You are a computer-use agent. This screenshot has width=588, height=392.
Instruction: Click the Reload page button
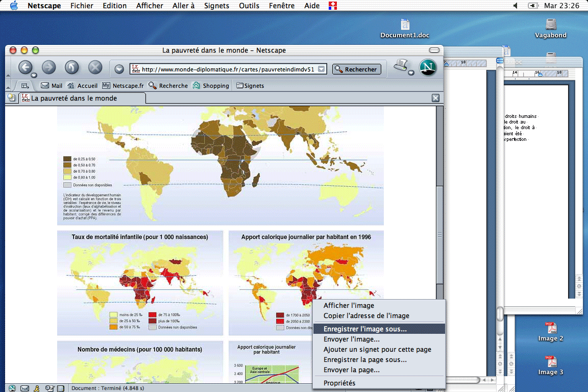[71, 67]
